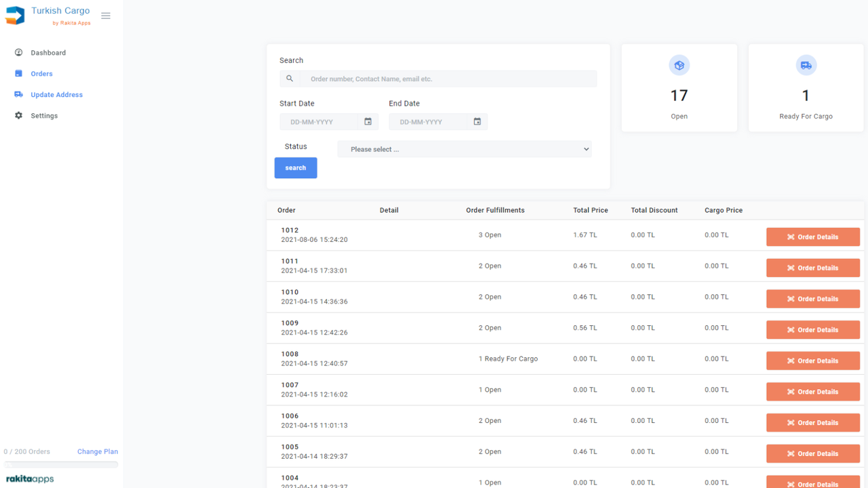Click the '1 Ready For Cargo' fulfillment text
This screenshot has height=488, width=868.
tap(508, 359)
